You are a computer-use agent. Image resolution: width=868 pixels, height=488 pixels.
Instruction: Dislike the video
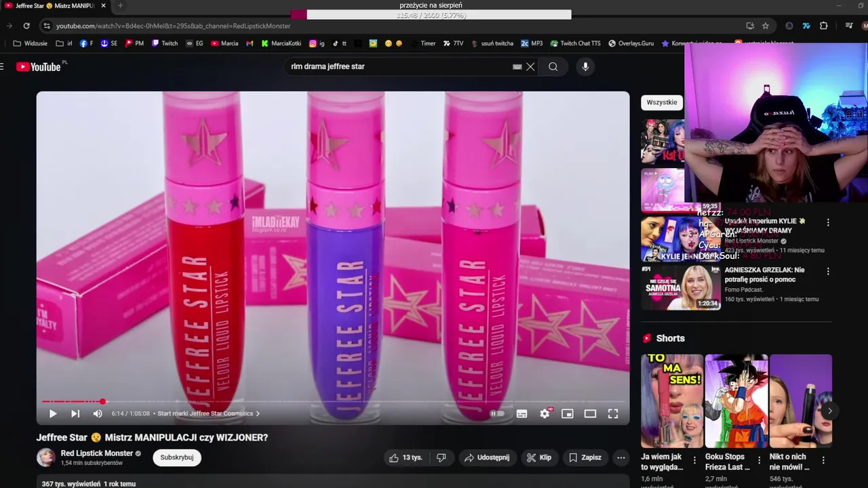(441, 457)
